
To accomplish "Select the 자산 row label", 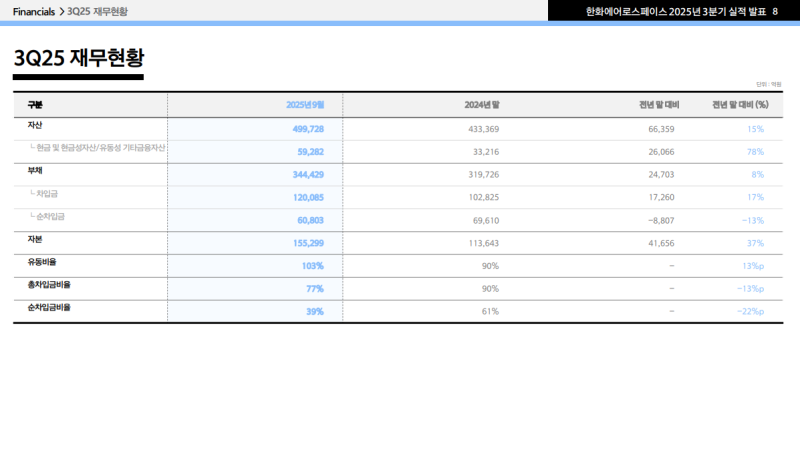I will coord(35,125).
